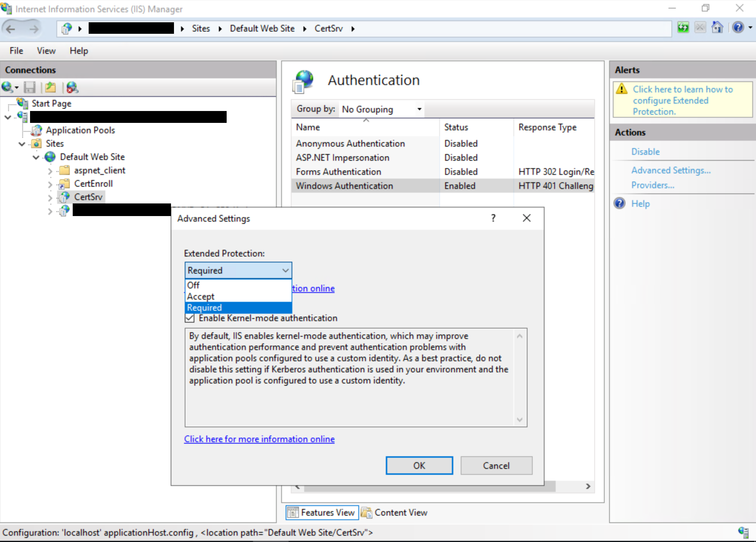This screenshot has height=542, width=756.
Task: Open the Help icon in the top toolbar
Action: [x=738, y=27]
